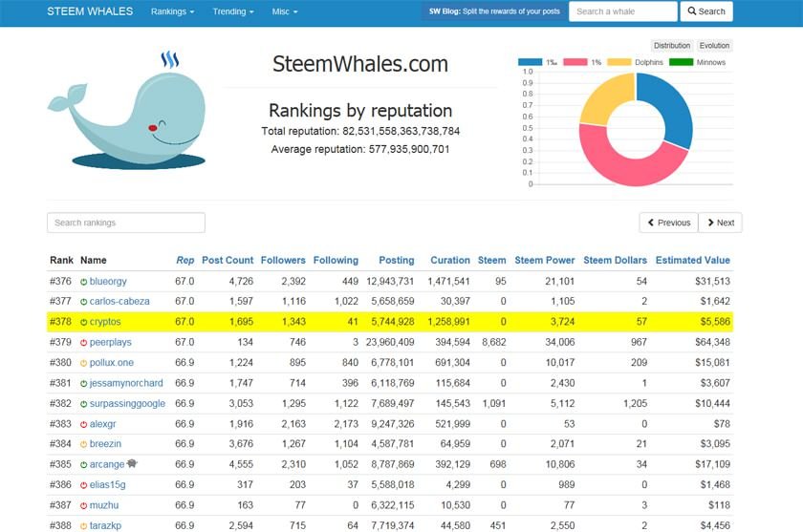Click the green power icon beside jessamynorchard
Screen dimensions: 803x532
point(83,384)
